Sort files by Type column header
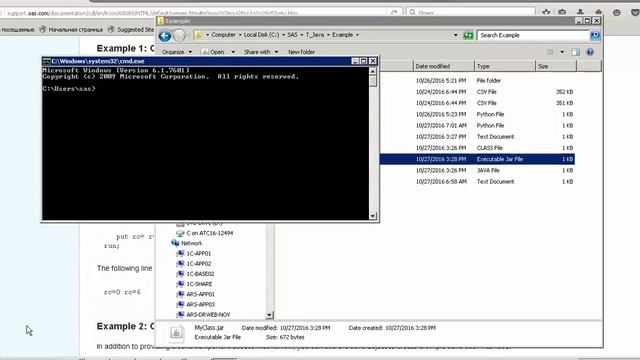640x360 pixels. pyautogui.click(x=505, y=66)
